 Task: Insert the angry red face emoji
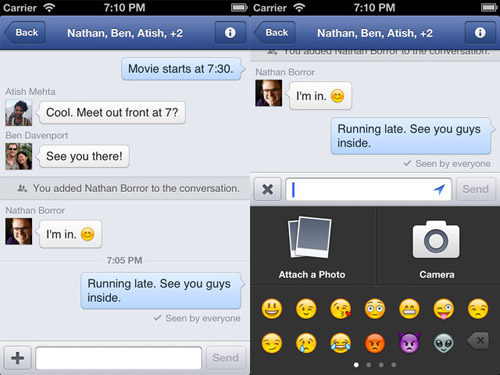pos(375,343)
